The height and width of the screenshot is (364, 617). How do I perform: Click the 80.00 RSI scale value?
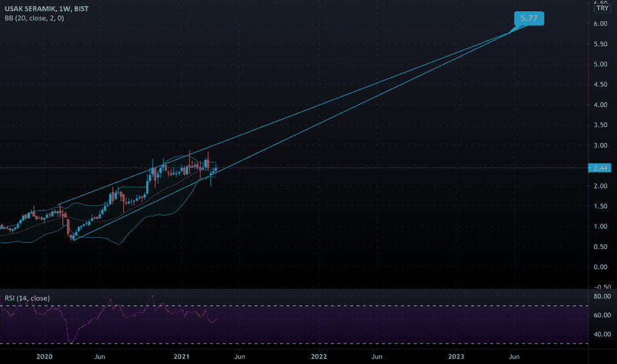[x=602, y=296]
